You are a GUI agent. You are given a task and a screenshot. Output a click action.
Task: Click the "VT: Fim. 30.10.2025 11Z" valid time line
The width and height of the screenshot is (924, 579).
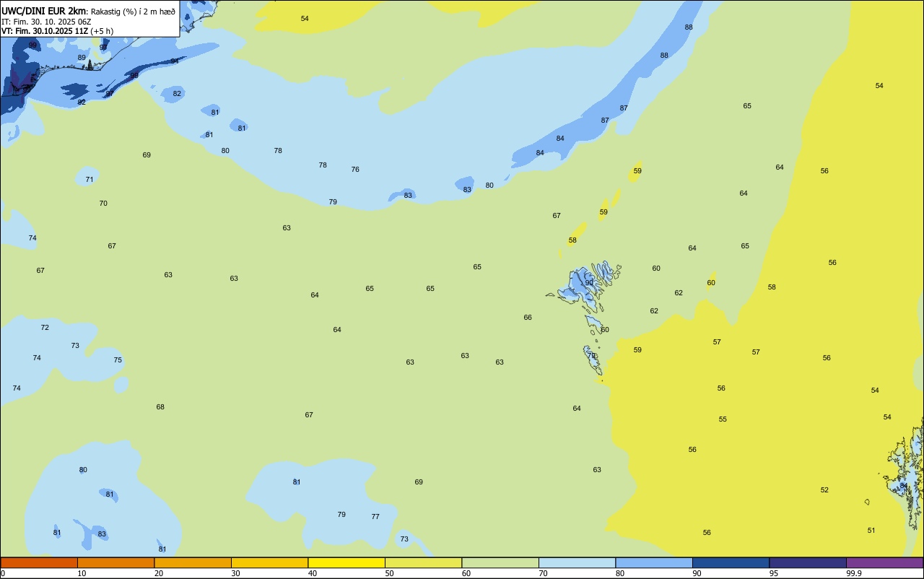45,31
